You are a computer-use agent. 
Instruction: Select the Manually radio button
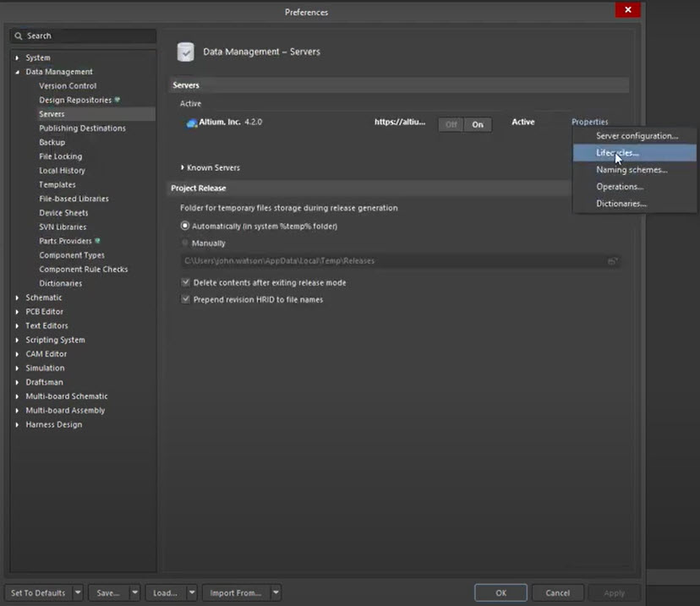click(x=185, y=243)
